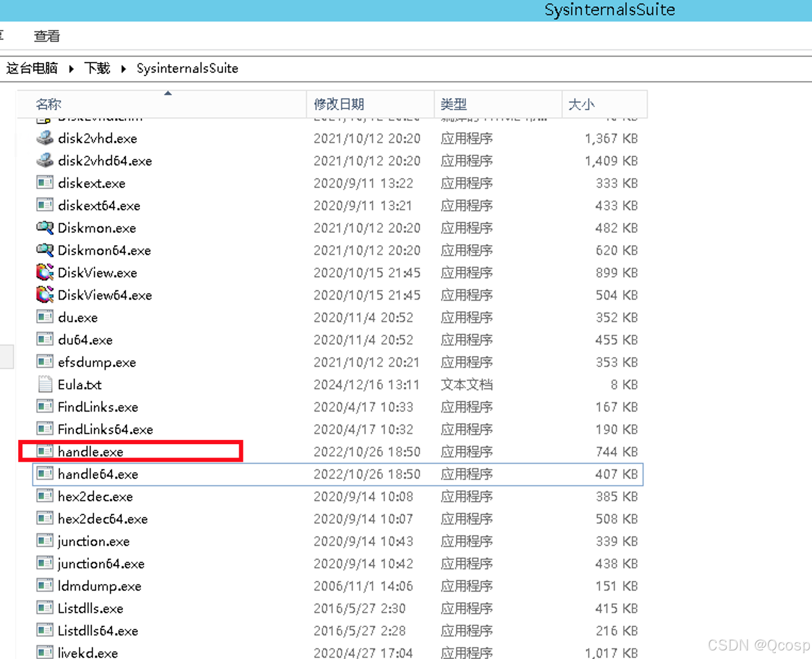This screenshot has width=812, height=659.
Task: Select the du64.exe file icon
Action: coord(45,340)
